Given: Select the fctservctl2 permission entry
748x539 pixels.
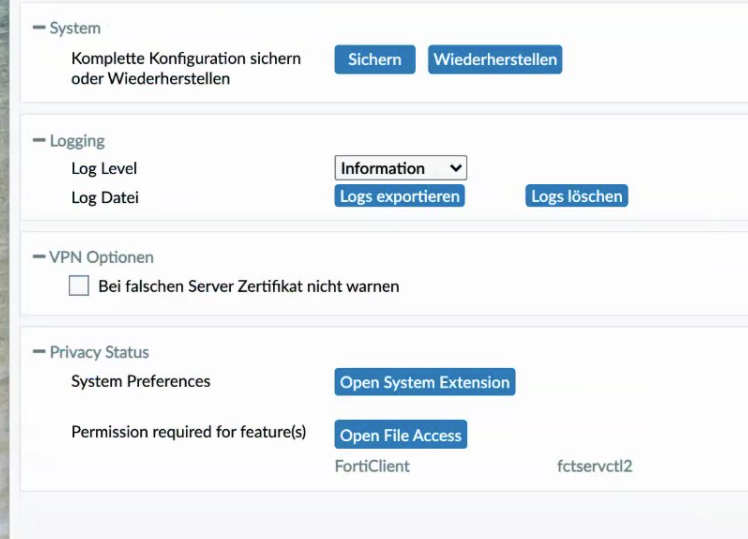Looking at the screenshot, I should [x=594, y=466].
